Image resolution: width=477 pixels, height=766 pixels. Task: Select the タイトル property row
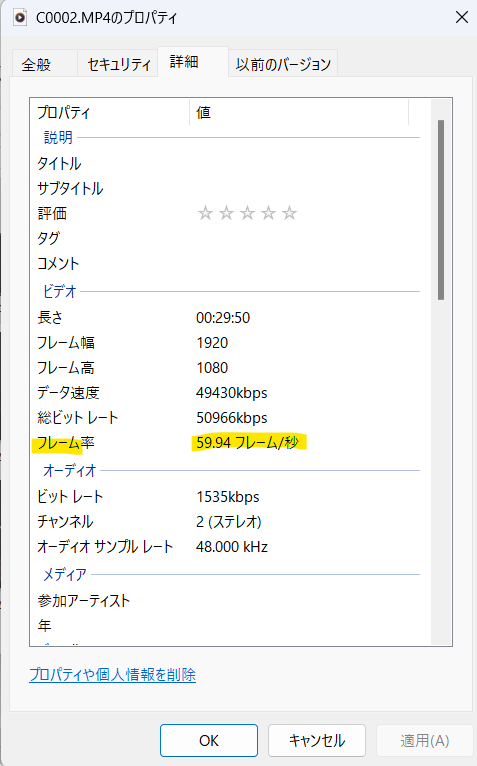tap(230, 164)
